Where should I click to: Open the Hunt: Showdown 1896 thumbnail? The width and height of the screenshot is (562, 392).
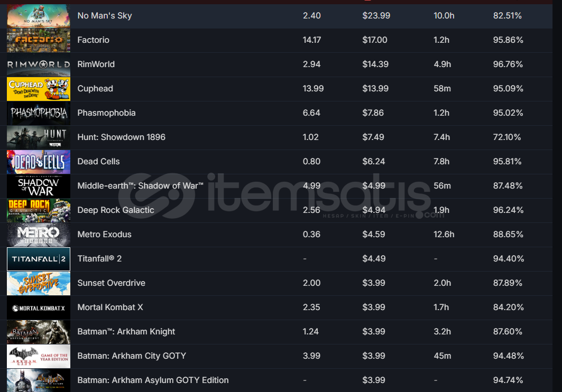[x=39, y=137]
